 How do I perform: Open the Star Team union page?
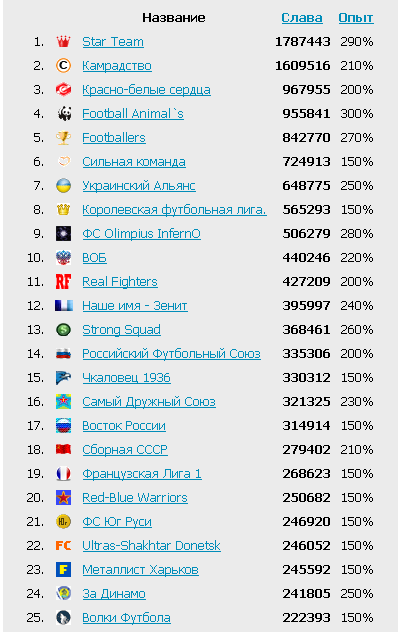[x=113, y=42]
